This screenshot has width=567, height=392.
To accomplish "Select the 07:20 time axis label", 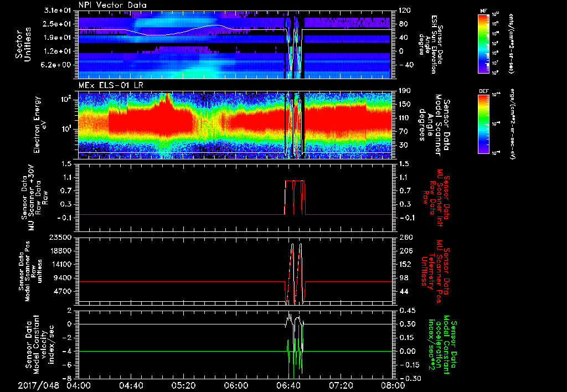I will tap(340, 386).
